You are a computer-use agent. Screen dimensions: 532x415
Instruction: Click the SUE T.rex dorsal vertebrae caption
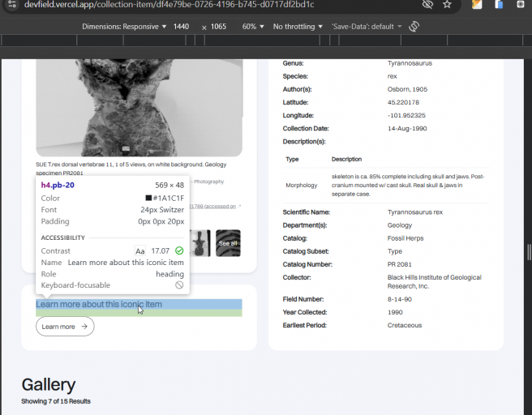tap(131, 169)
